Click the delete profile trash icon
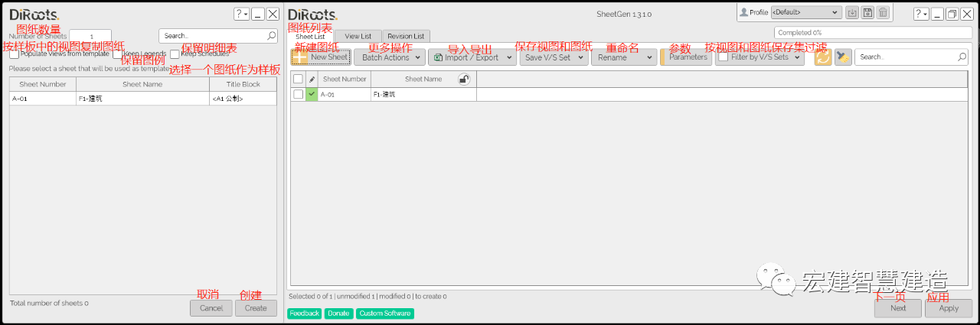The height and width of the screenshot is (325, 980). [x=883, y=12]
